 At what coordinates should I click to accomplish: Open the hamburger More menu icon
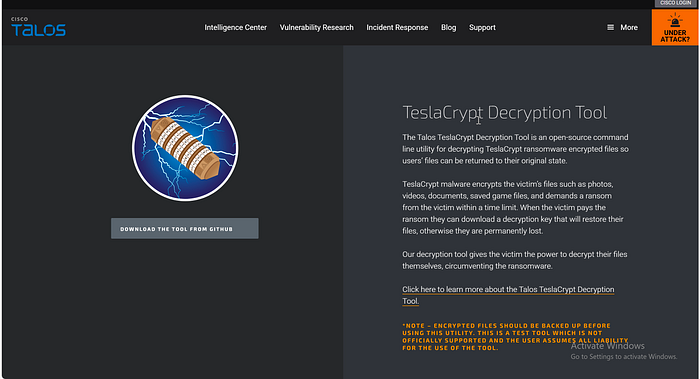click(x=610, y=28)
